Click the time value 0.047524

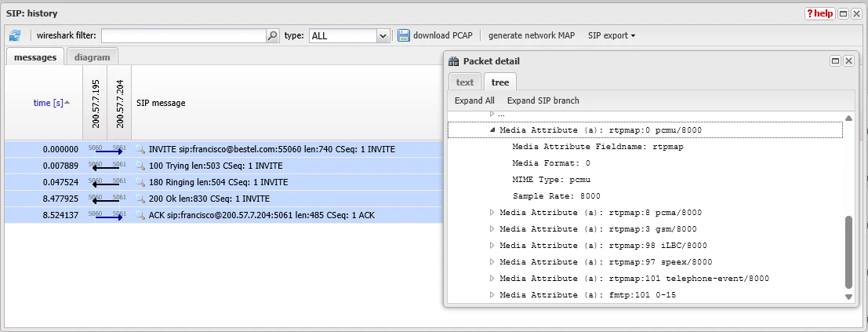(x=60, y=182)
